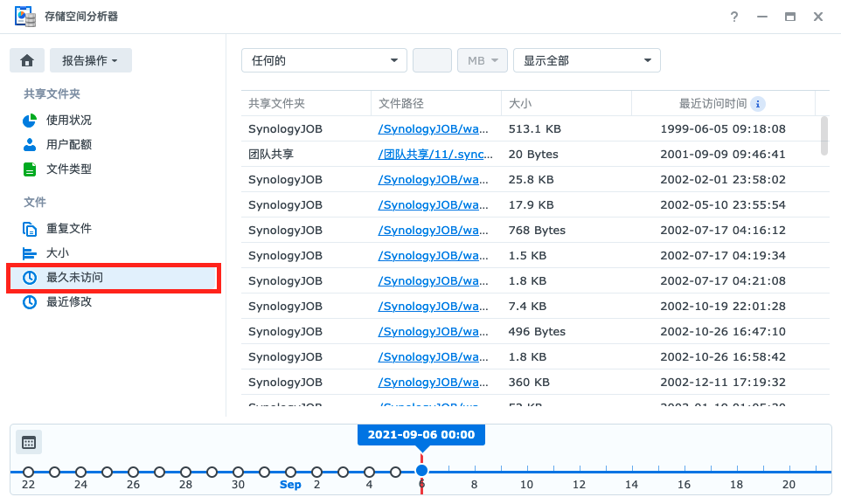Click the 2021-09-06 timeline marker
The width and height of the screenshot is (841, 504).
point(422,470)
